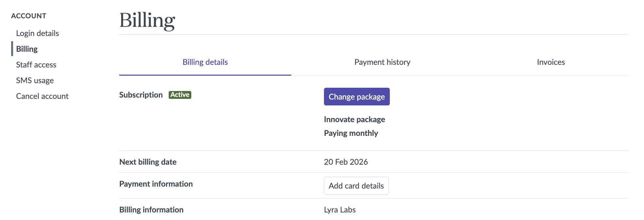644x220 pixels.
Task: Click the 20 Feb 2026 billing date
Action: click(x=346, y=162)
